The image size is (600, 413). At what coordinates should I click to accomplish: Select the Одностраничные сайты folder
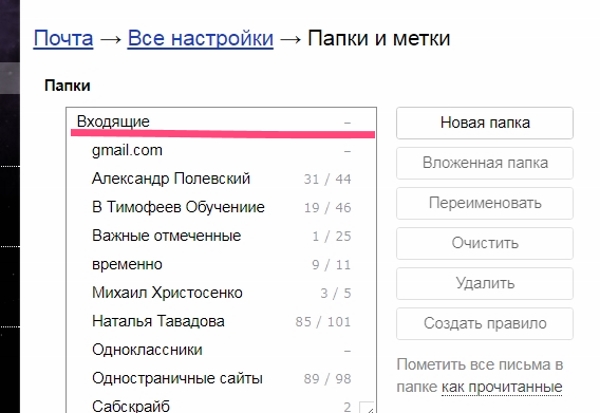[222, 379]
